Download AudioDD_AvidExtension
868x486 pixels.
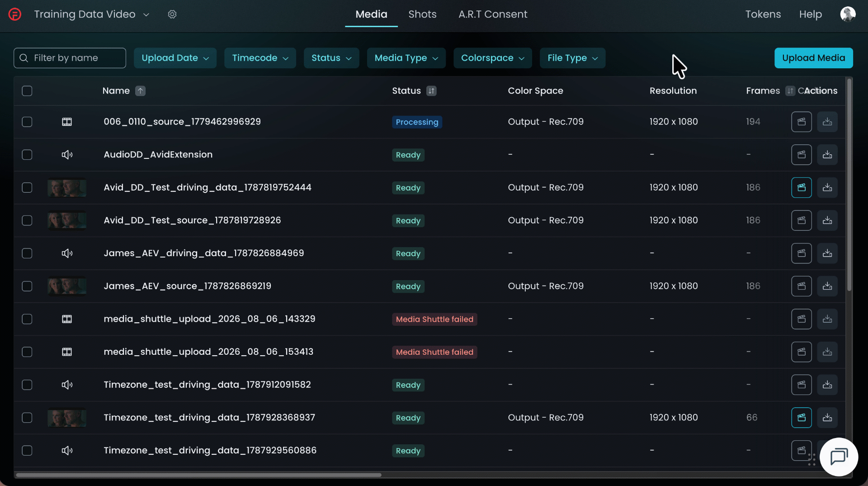coord(827,155)
